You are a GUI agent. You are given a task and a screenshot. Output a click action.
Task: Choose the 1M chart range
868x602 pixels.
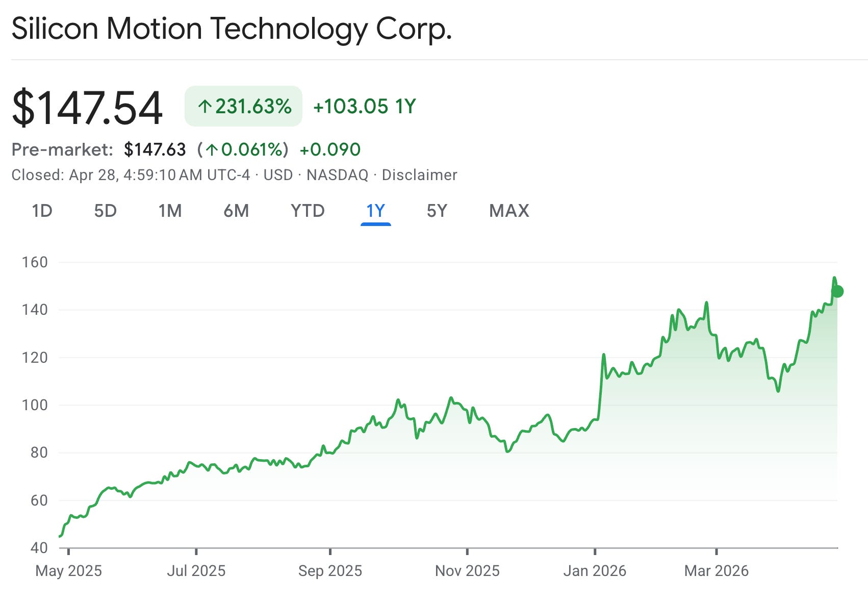[170, 211]
